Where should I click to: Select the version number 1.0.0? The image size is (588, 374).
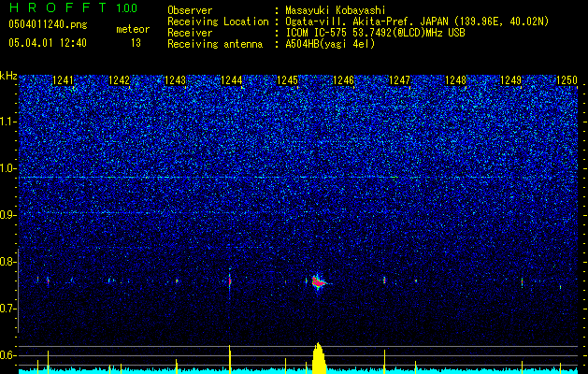(127, 7)
